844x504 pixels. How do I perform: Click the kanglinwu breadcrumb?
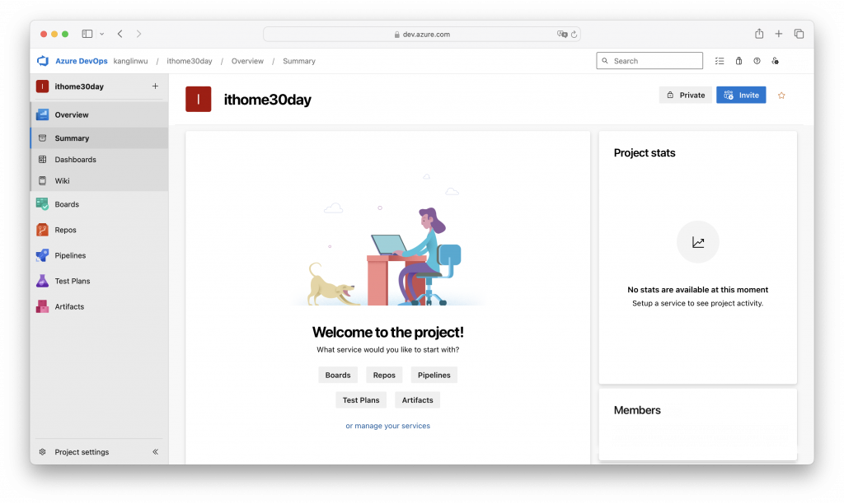coord(130,61)
